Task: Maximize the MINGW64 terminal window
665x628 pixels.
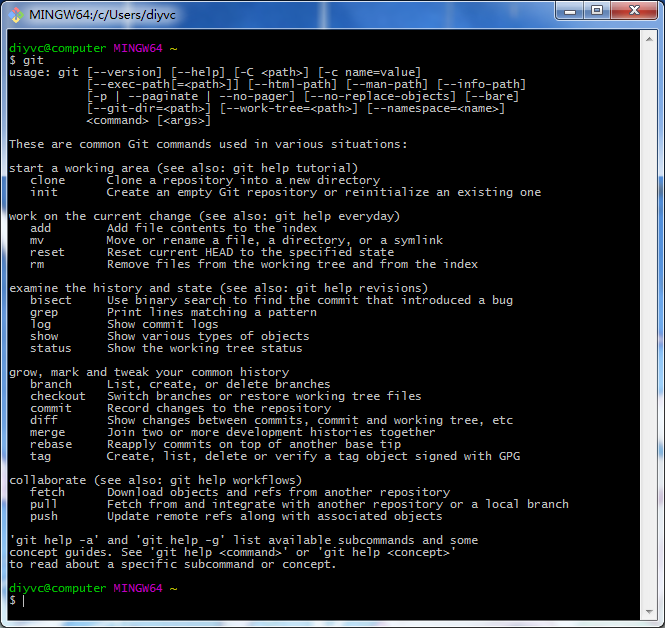Action: coord(597,11)
